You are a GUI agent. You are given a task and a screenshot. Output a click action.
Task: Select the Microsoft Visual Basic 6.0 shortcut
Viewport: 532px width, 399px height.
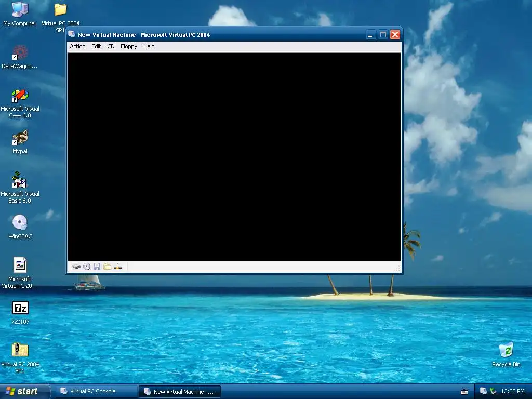pos(20,188)
